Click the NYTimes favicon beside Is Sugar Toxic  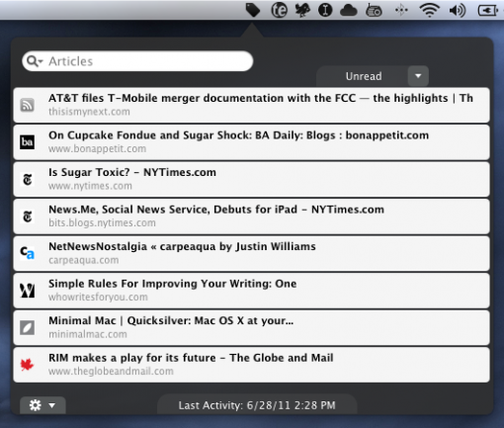tap(27, 179)
